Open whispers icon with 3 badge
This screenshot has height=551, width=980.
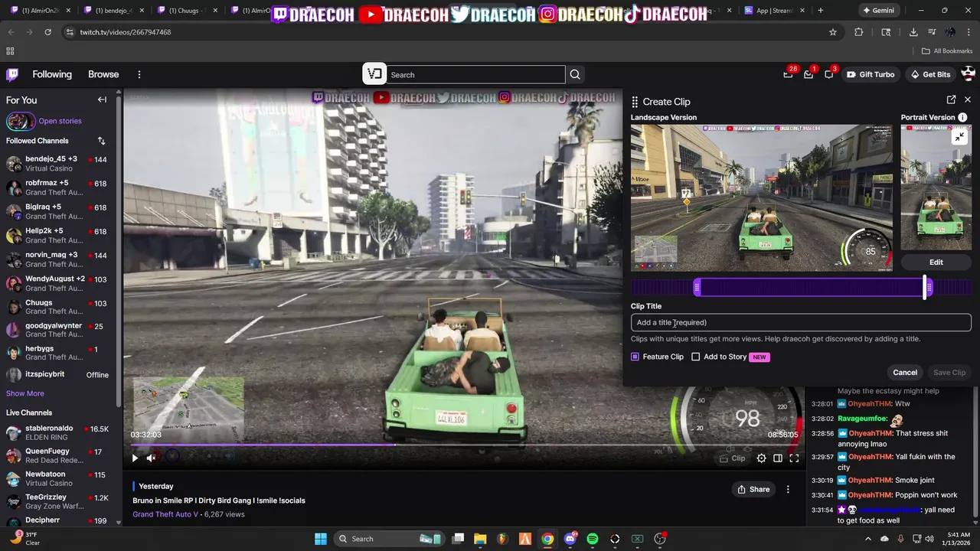click(829, 74)
